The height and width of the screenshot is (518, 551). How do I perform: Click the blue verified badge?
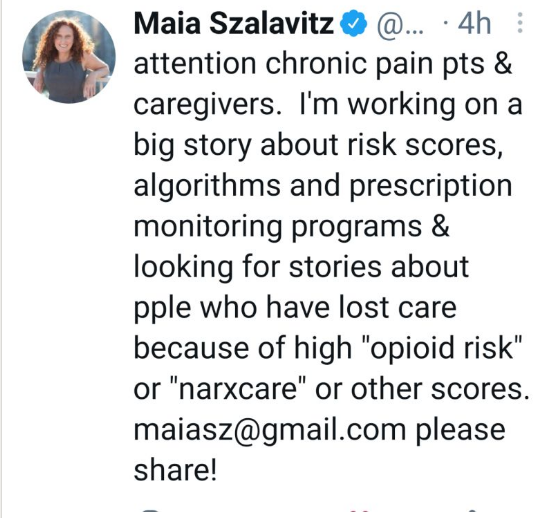click(x=354, y=23)
